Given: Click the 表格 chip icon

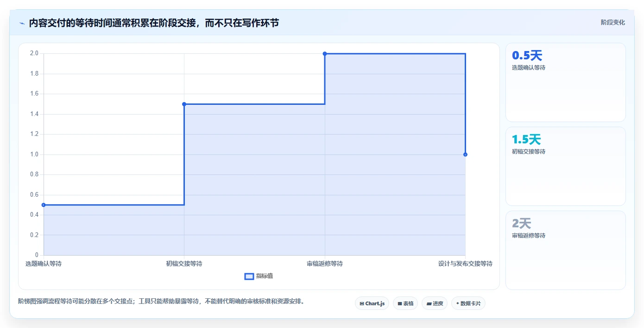Looking at the screenshot, I should point(400,304).
